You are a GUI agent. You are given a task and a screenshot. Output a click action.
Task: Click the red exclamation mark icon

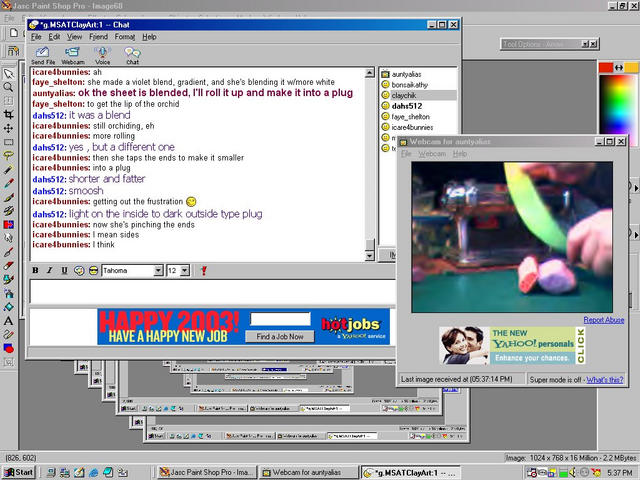204,271
